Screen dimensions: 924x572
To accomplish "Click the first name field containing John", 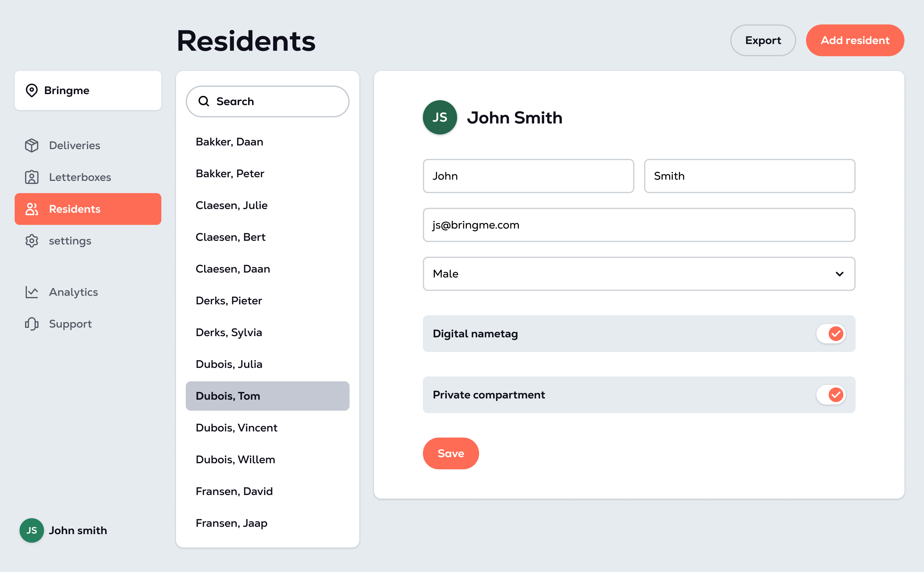I will point(528,176).
